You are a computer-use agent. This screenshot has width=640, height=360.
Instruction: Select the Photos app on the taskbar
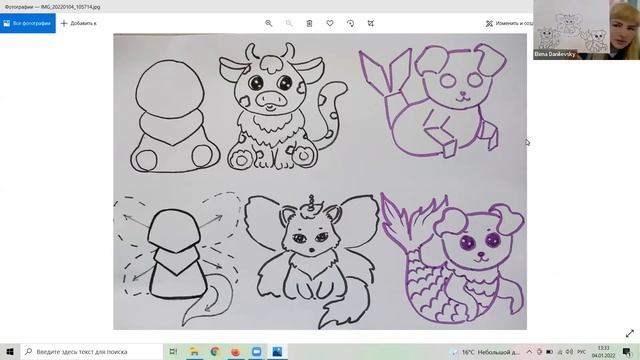click(x=277, y=351)
